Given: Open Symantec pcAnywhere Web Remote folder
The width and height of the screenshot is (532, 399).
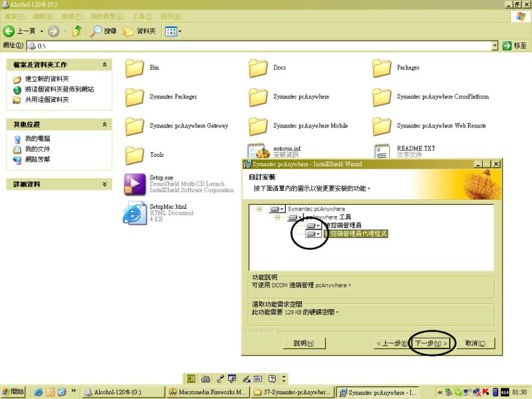Looking at the screenshot, I should (382, 126).
